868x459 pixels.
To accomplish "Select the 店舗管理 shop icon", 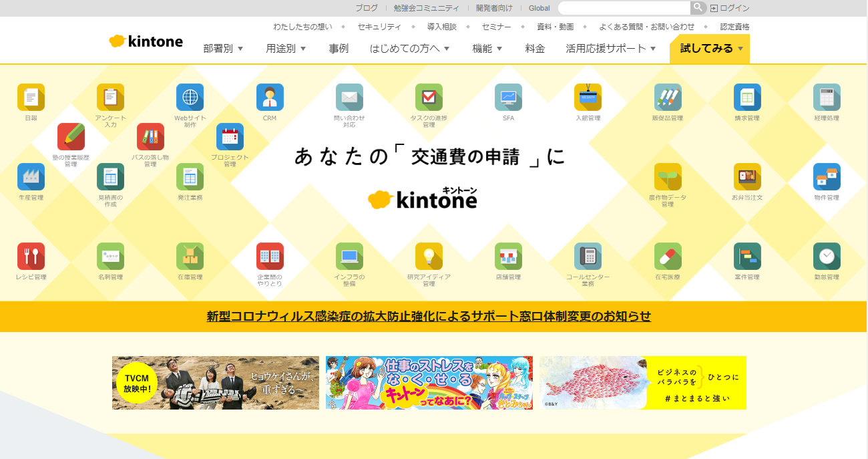I will coord(508,256).
